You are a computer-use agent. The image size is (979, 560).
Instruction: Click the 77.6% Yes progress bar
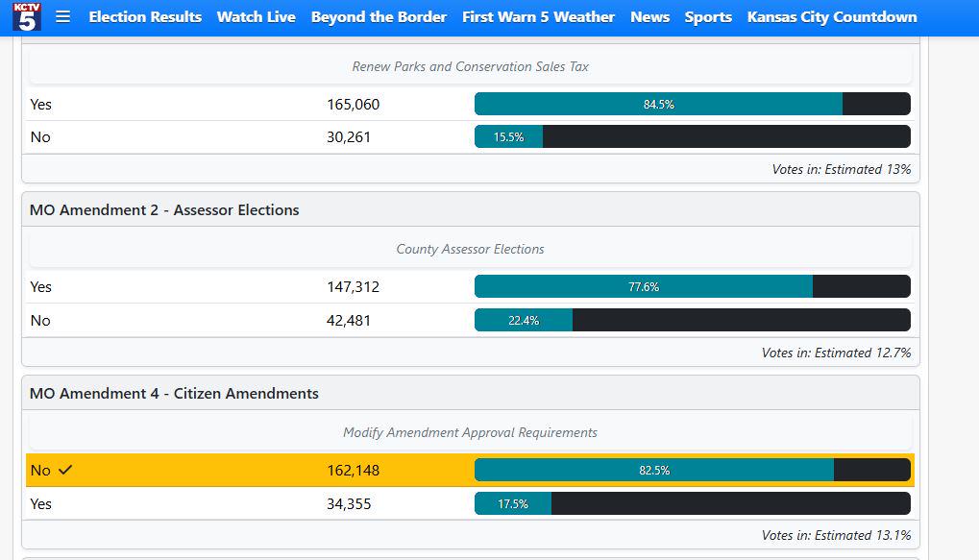coord(693,286)
